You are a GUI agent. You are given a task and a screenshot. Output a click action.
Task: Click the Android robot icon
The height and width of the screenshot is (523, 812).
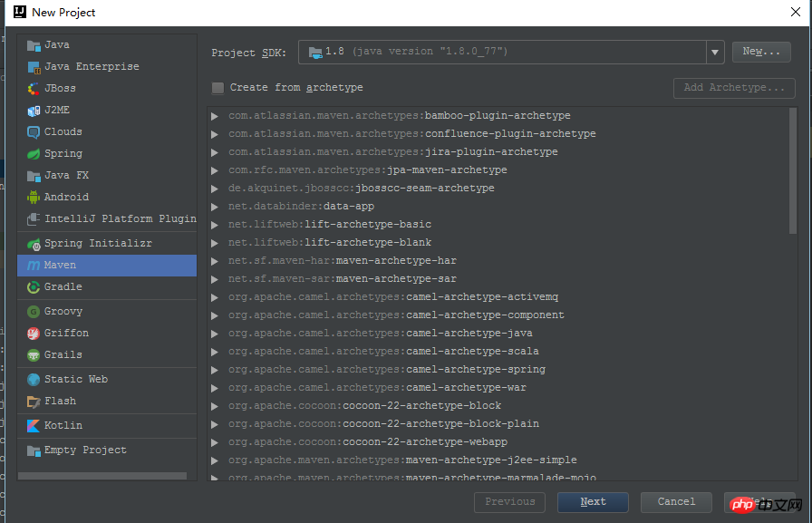tap(34, 198)
